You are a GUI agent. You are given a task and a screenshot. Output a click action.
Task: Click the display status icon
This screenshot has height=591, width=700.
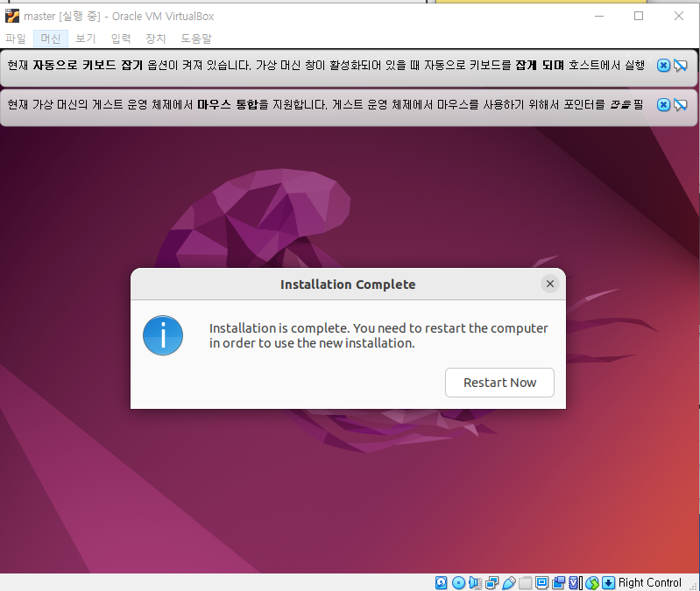542,582
